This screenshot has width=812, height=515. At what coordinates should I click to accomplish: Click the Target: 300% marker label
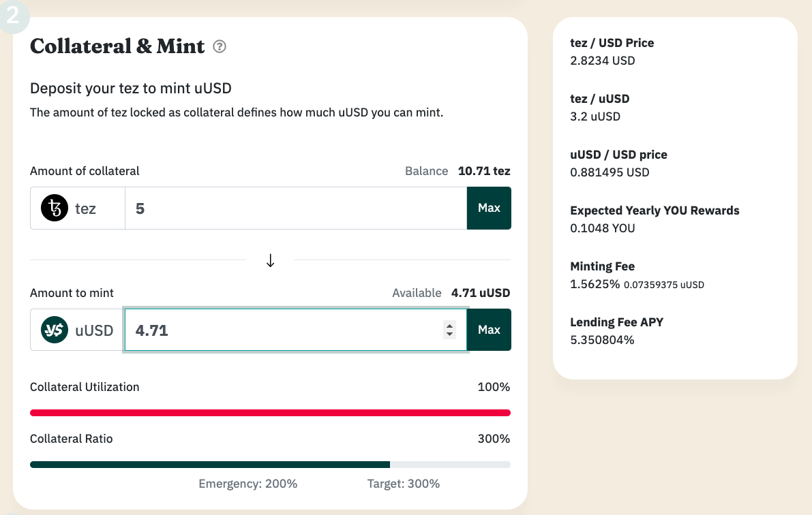(404, 484)
